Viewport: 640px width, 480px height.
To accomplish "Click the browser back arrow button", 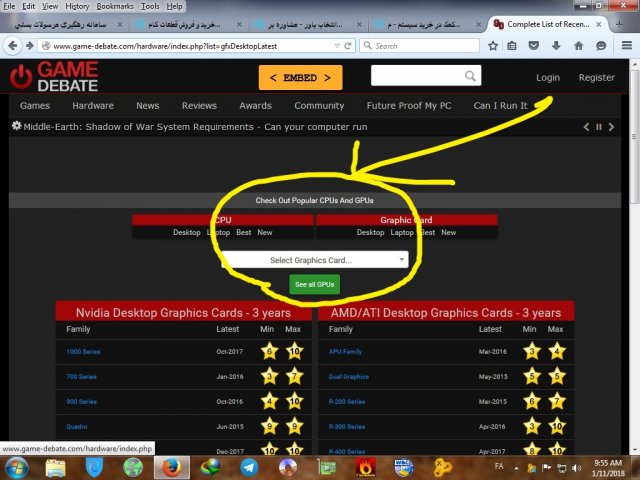I will pyautogui.click(x=15, y=45).
